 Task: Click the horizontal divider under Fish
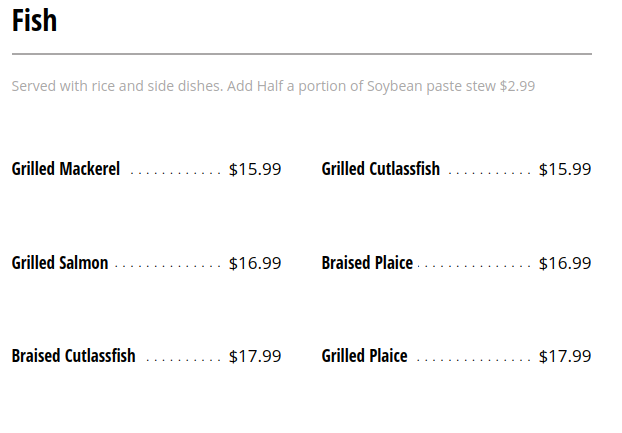pyautogui.click(x=301, y=53)
